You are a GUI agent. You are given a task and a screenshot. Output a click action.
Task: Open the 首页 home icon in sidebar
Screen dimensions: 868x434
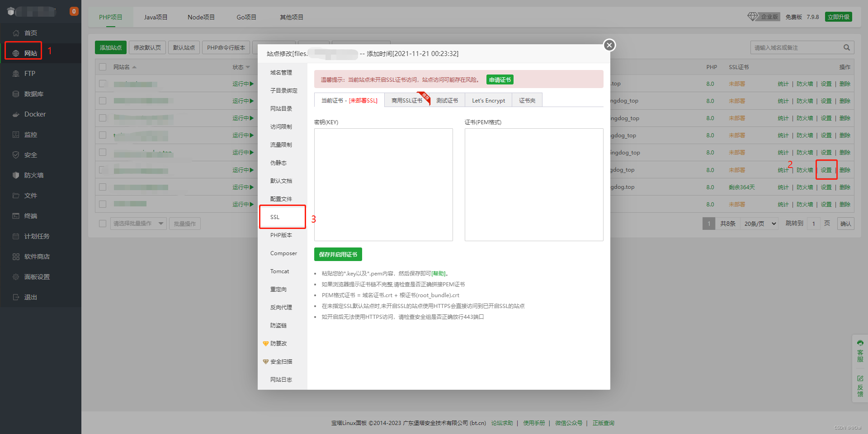click(x=16, y=33)
